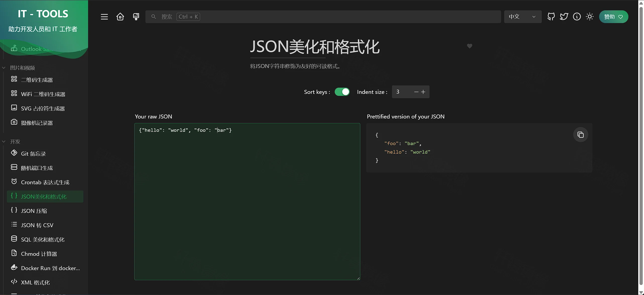
Task: Open the 中文 language dropdown
Action: [522, 17]
